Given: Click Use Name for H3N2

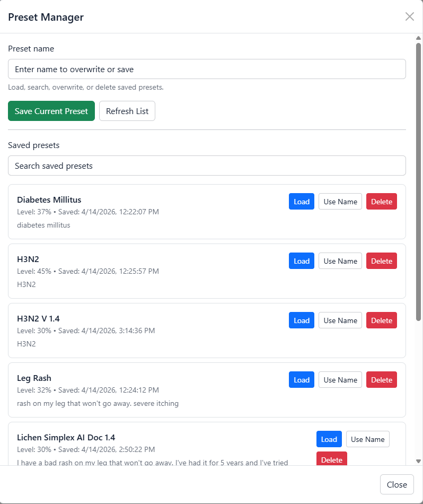Looking at the screenshot, I should (340, 261).
